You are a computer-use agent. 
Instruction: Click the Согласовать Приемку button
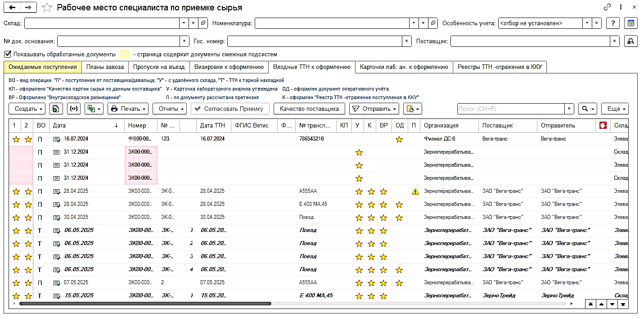(x=230, y=109)
